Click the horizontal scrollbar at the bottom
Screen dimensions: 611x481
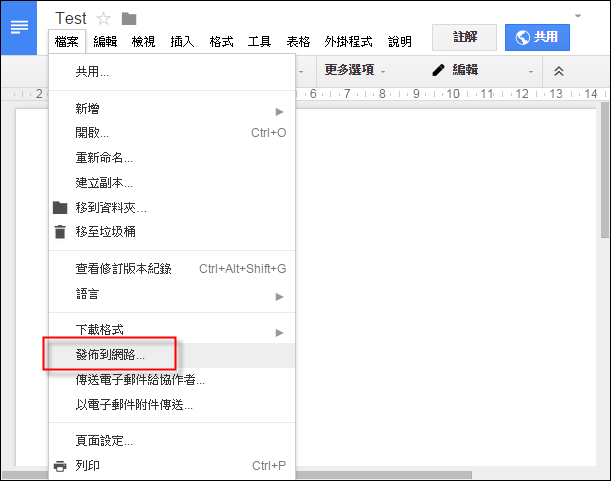[383, 475]
